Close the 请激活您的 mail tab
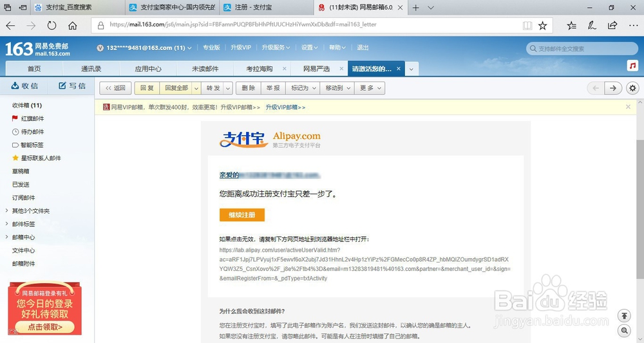Screen dimensions: 644x343 click(399, 68)
